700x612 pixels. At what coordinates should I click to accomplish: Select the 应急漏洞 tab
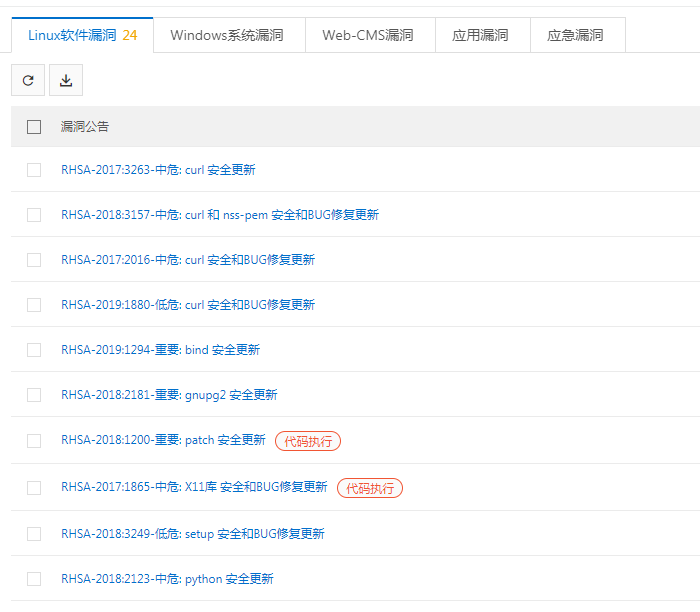coord(575,35)
